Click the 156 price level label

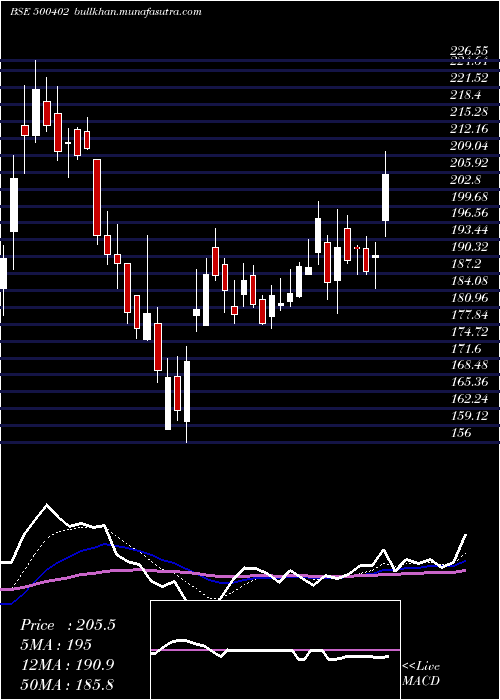[x=461, y=433]
